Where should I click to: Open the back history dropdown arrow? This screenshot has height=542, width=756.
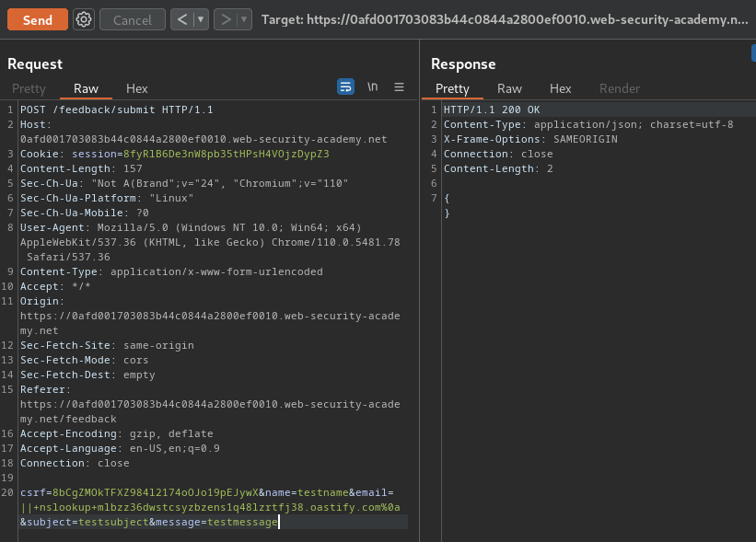point(201,19)
